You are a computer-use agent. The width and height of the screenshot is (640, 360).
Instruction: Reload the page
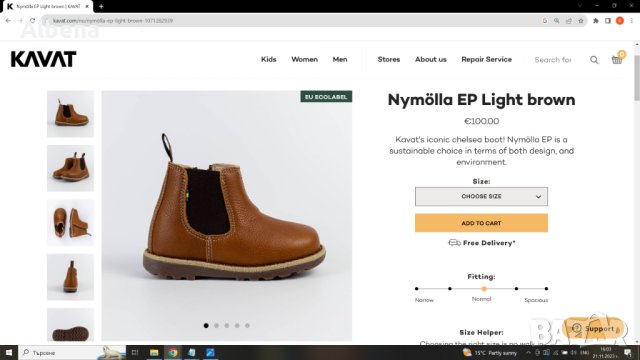[x=32, y=20]
